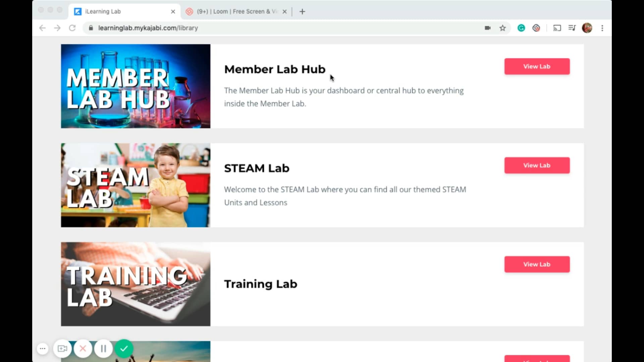Viewport: 644px width, 362px height.
Task: Click the Loom tab favicon
Action: [189, 12]
